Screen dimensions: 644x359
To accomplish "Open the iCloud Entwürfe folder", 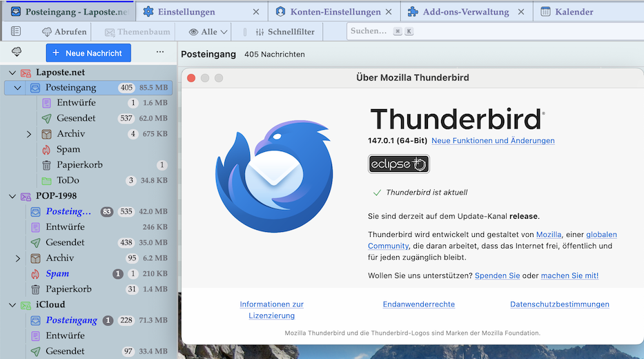I will point(65,336).
